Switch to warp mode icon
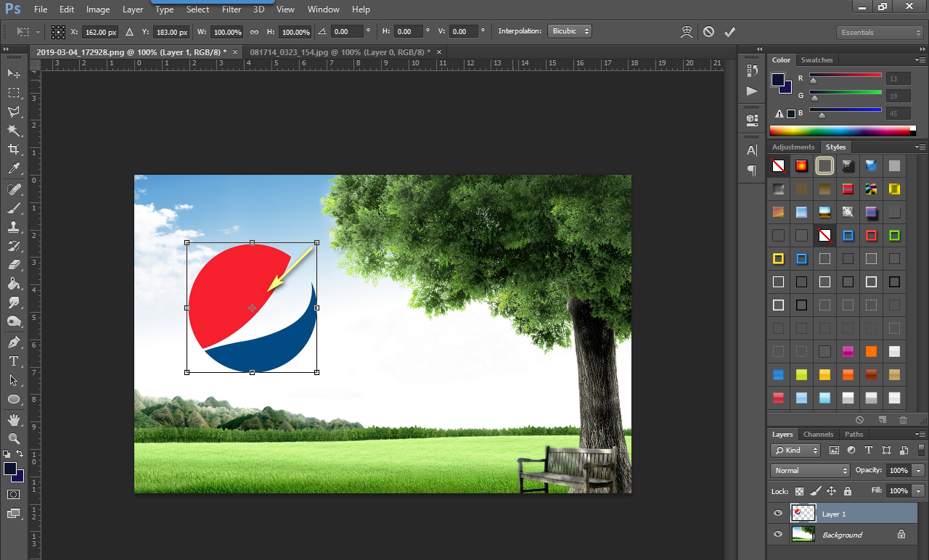929x560 pixels. coord(687,32)
